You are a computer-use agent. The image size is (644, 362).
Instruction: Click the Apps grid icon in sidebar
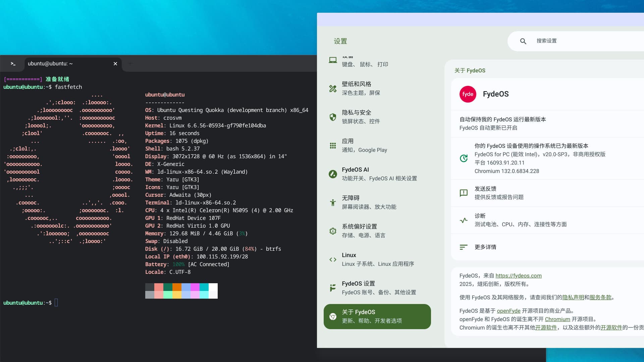(332, 145)
